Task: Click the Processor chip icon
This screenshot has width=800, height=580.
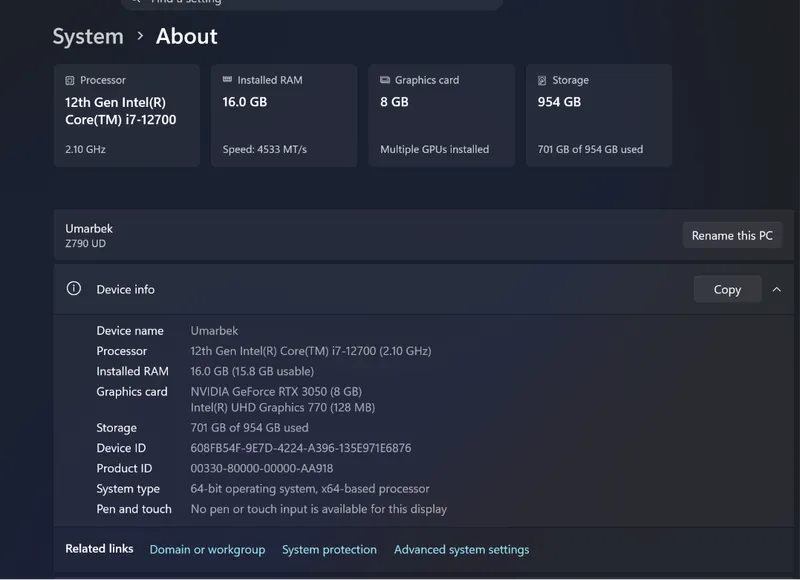Action: tap(69, 80)
